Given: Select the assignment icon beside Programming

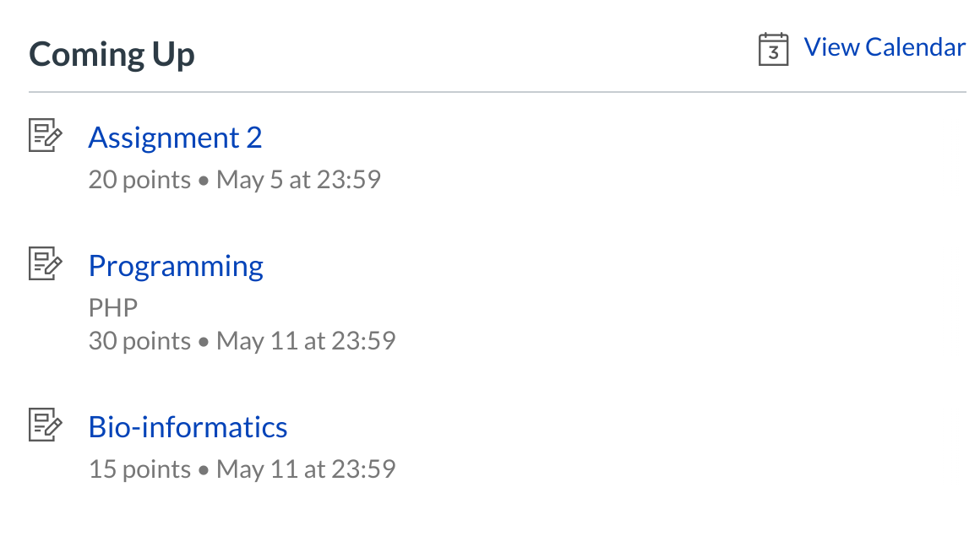Looking at the screenshot, I should 46,264.
